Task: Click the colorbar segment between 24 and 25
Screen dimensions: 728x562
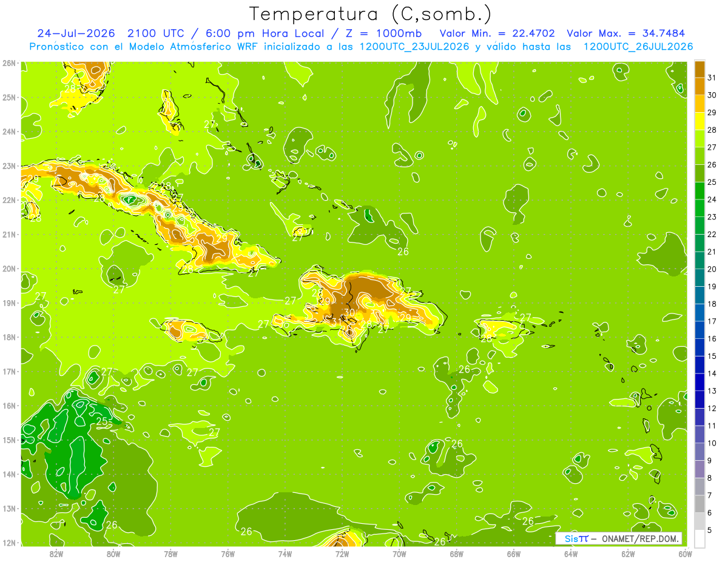Action: click(699, 190)
